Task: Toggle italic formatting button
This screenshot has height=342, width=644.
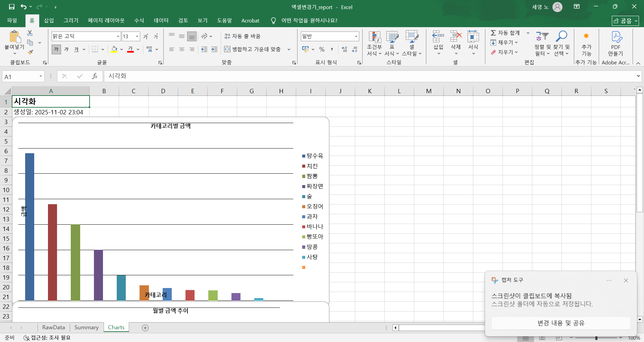Action: pos(66,49)
